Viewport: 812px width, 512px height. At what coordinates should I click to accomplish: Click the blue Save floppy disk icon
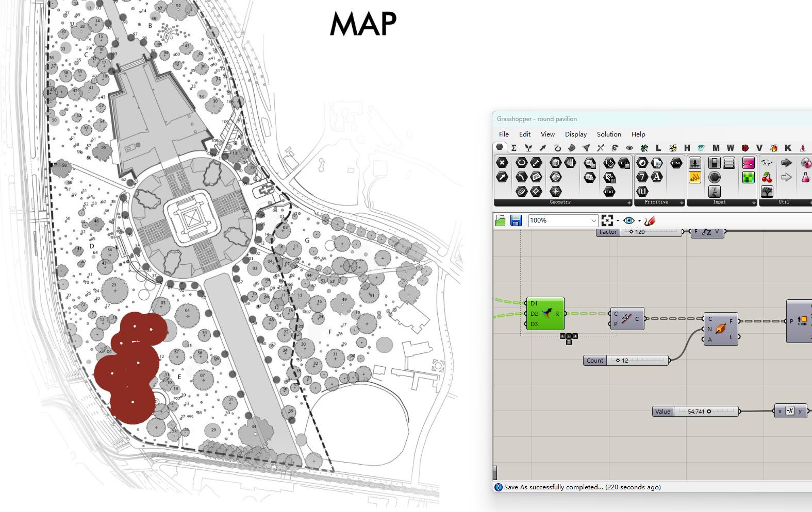pos(516,220)
